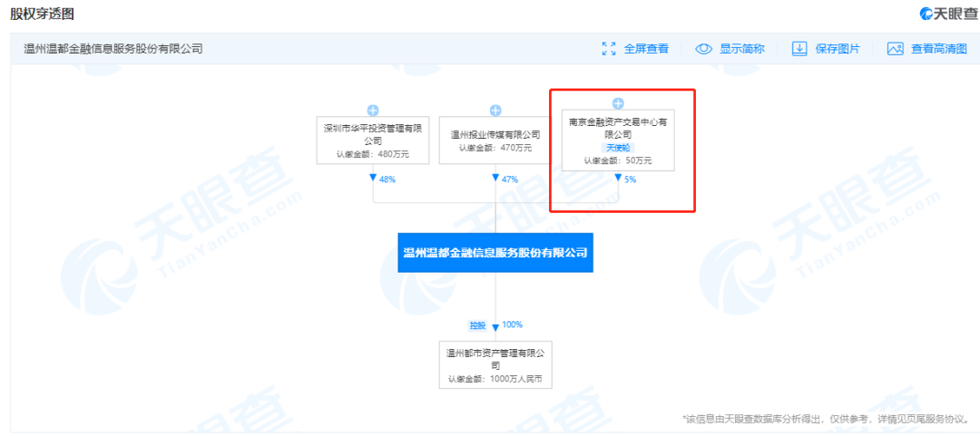
Task: Click the save image download icon
Action: [799, 49]
